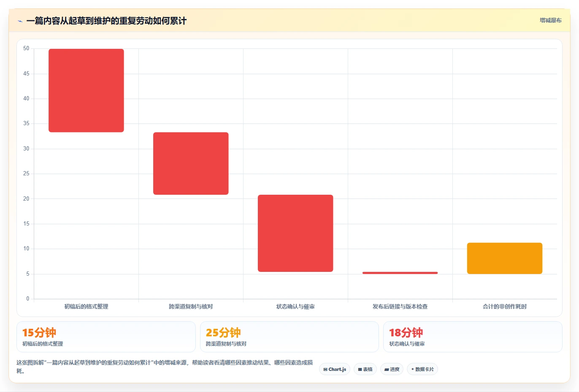
Task: Click the 25分钟 data card
Action: (289, 337)
